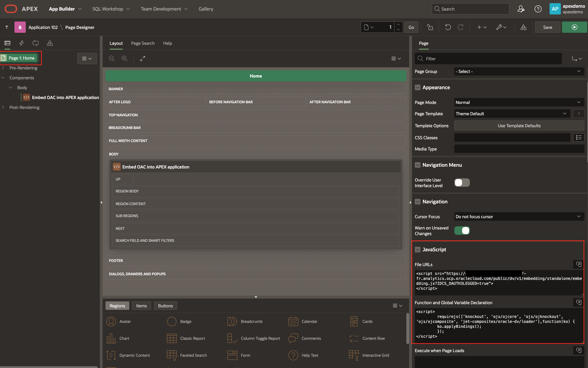The height and width of the screenshot is (368, 588).
Task: Open the Dynamic Actions lightning tab
Action: click(21, 43)
